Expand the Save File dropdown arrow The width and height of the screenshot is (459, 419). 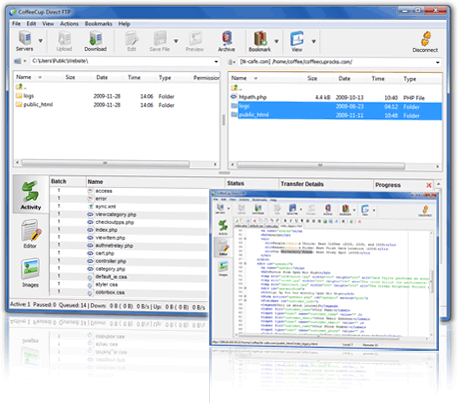[x=176, y=41]
